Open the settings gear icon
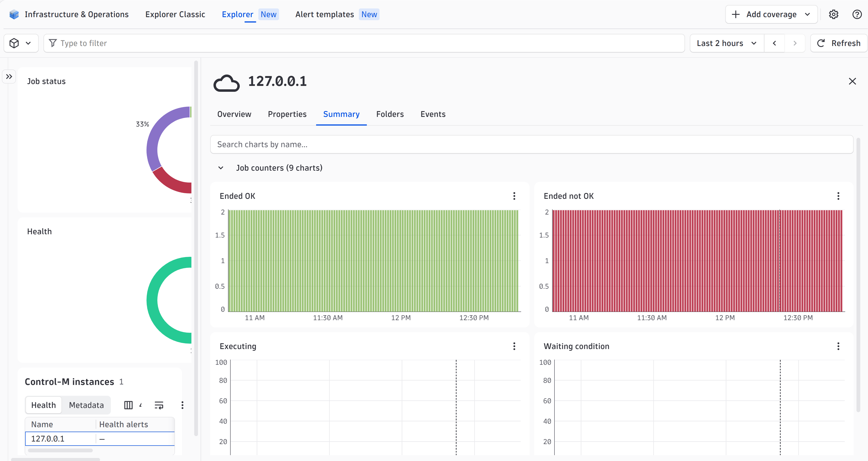 (833, 15)
